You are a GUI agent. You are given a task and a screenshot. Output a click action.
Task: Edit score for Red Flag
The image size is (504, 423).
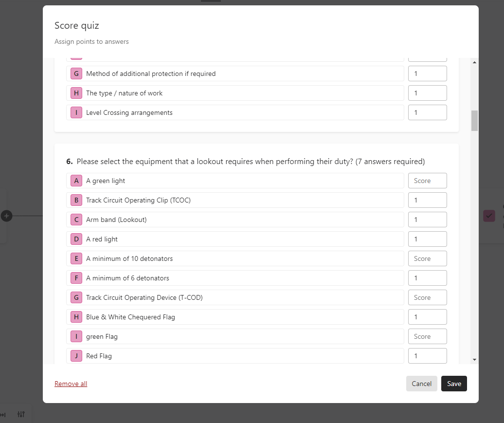pyautogui.click(x=428, y=356)
